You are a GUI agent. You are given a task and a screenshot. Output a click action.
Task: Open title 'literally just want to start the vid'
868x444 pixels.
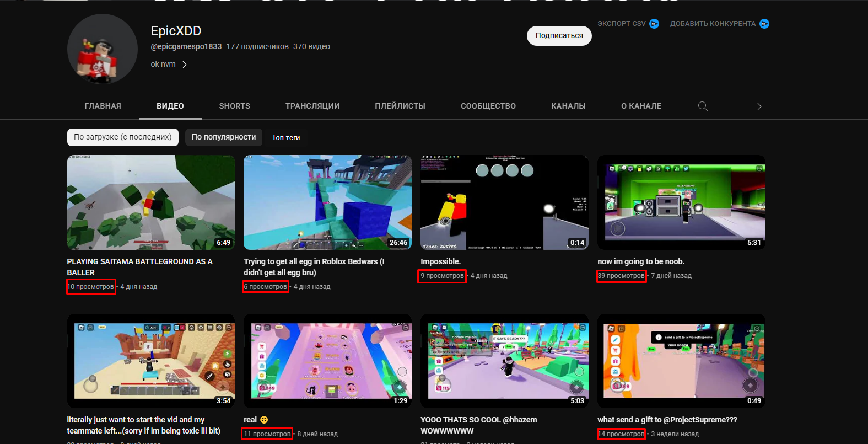click(x=144, y=425)
